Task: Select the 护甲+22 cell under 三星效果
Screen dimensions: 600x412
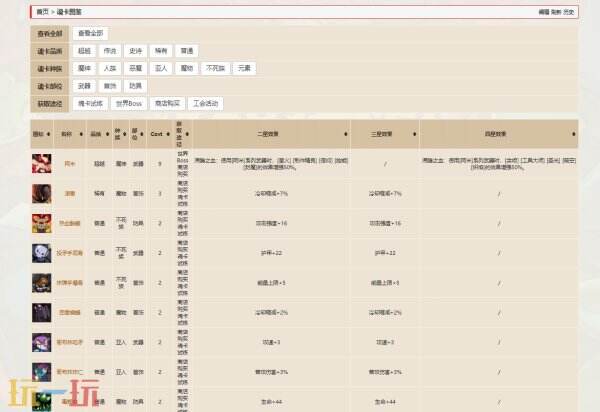Action: [x=385, y=253]
